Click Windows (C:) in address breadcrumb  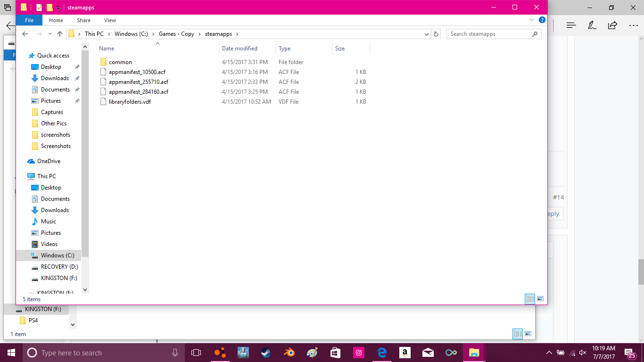tap(131, 34)
